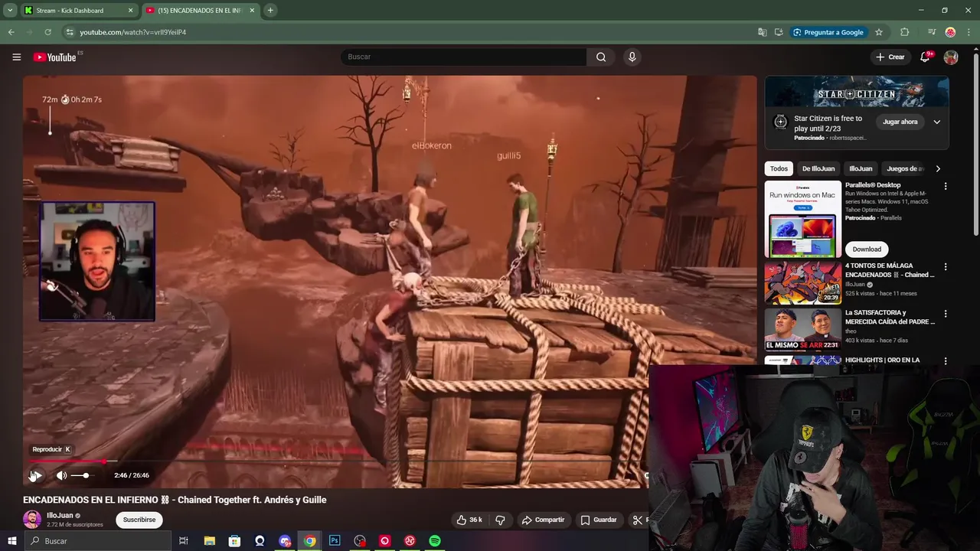Open Photoshop from the taskbar
The image size is (980, 551).
click(x=335, y=541)
